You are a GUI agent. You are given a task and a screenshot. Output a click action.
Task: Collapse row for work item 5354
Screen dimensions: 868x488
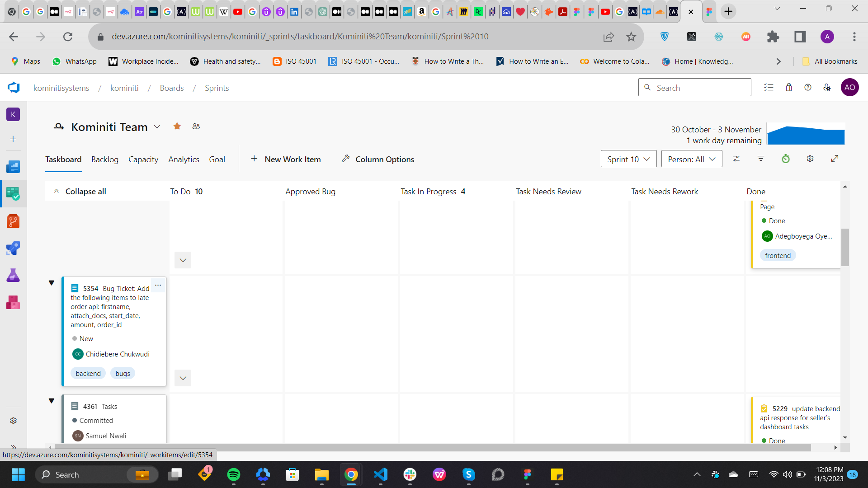52,283
